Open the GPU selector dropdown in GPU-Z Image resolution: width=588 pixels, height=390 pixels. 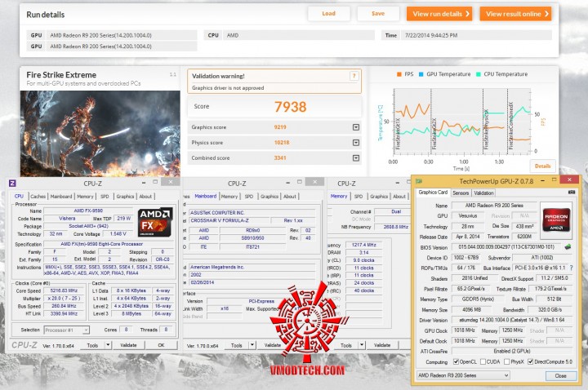[464, 375]
